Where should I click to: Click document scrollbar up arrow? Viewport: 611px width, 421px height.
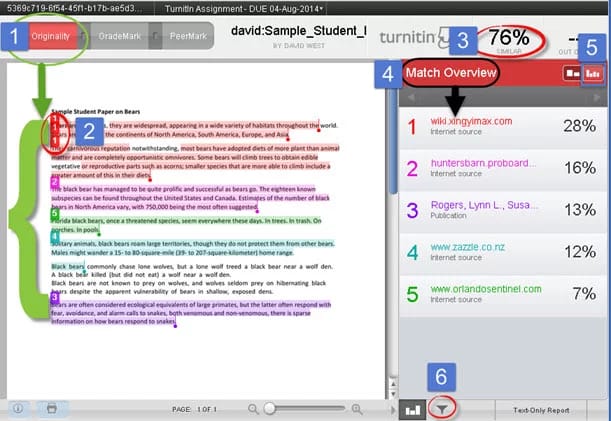393,384
